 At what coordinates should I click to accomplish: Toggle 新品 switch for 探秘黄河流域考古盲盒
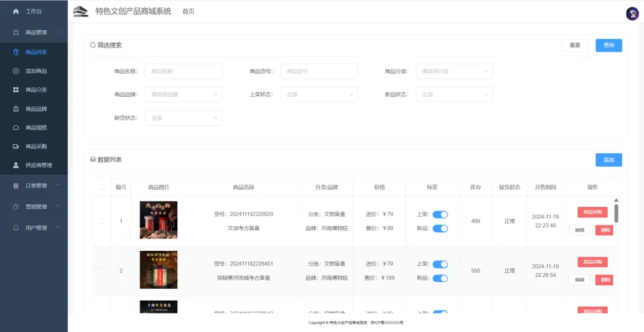pyautogui.click(x=440, y=278)
